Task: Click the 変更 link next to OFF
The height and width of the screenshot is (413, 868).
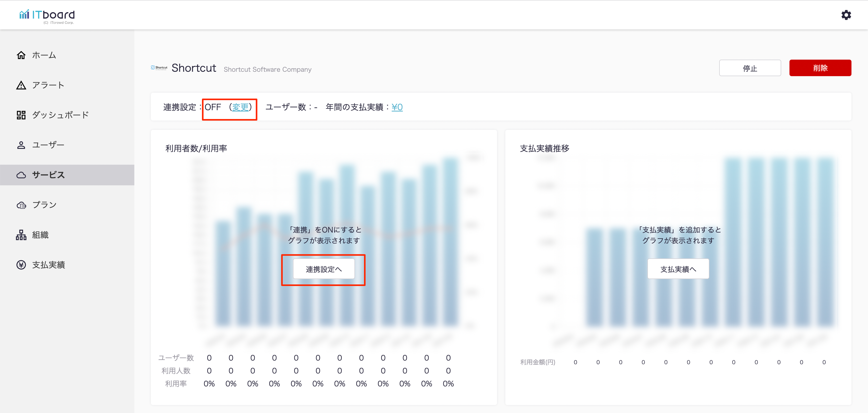Action: coord(240,107)
